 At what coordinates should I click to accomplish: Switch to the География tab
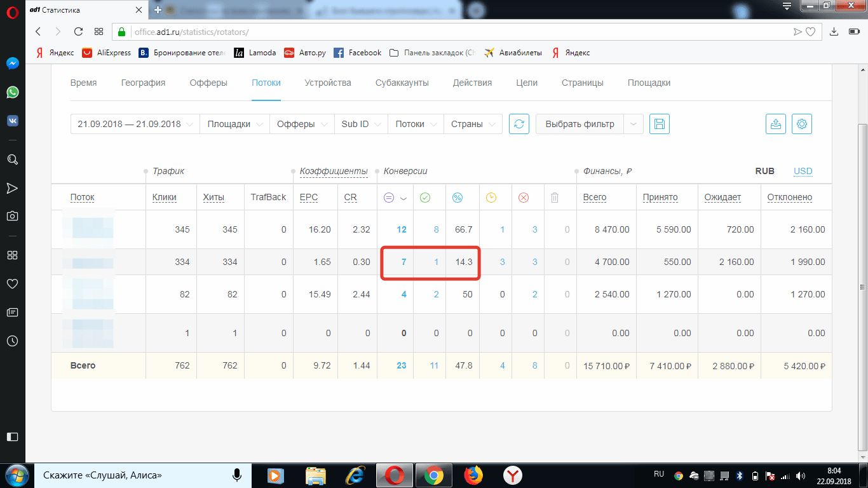point(143,83)
